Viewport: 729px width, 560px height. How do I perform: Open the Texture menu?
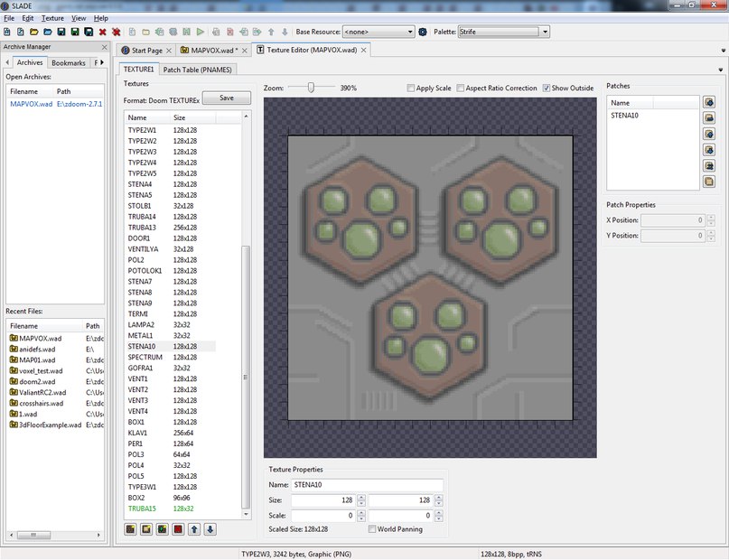(x=53, y=18)
